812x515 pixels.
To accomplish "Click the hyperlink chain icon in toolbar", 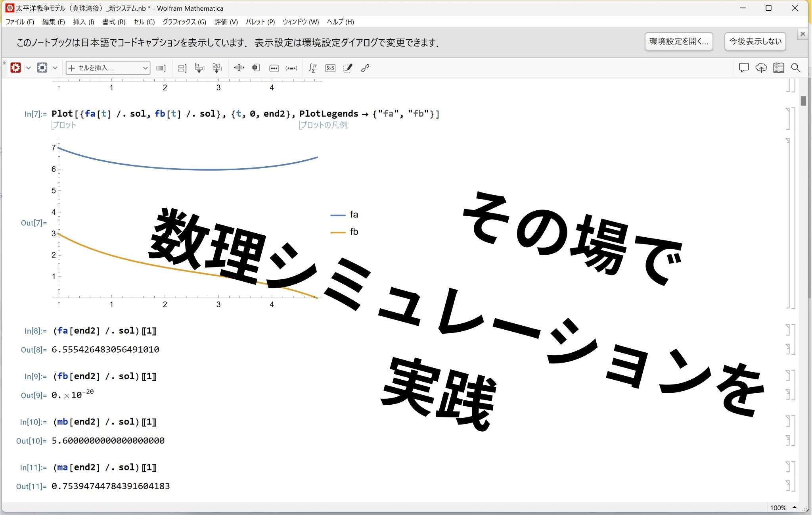I will point(365,68).
